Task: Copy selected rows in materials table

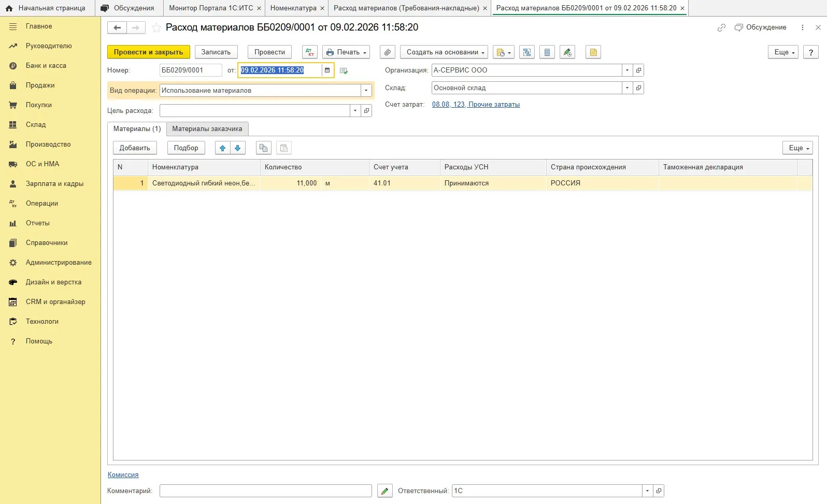Action: point(264,148)
